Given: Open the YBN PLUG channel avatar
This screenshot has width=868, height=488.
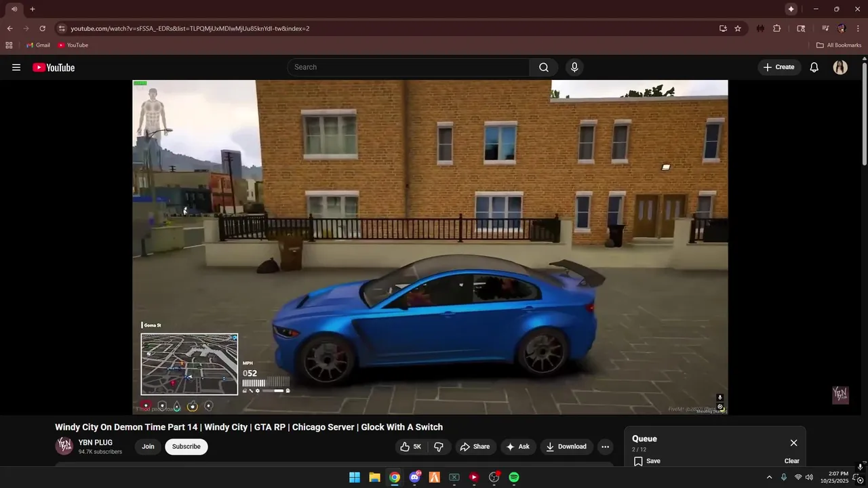Looking at the screenshot, I should point(64,445).
